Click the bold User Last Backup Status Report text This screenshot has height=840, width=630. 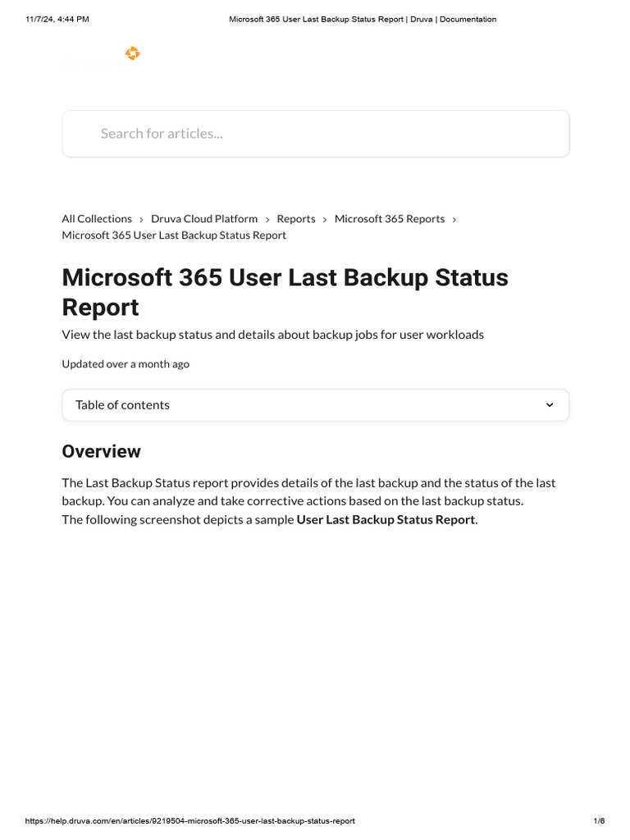pyautogui.click(x=386, y=520)
